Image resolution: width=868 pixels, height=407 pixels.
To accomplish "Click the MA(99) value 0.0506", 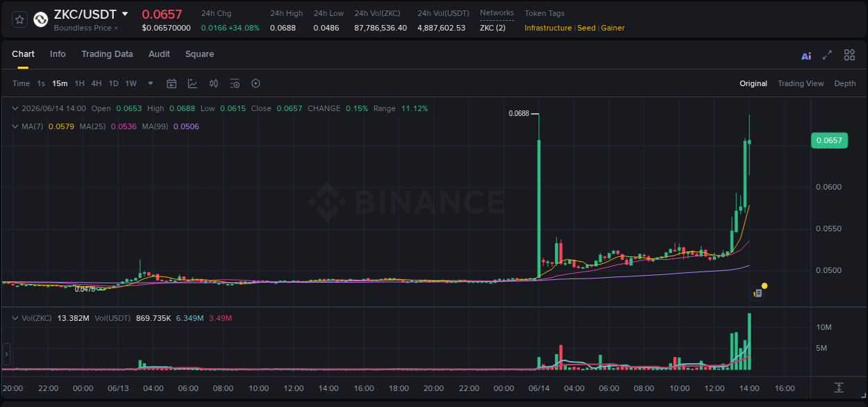I will 186,126.
